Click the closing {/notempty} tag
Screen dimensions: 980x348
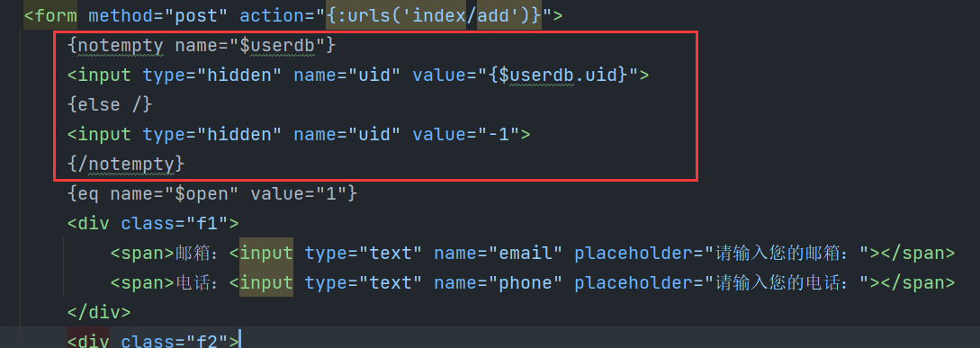(x=126, y=165)
